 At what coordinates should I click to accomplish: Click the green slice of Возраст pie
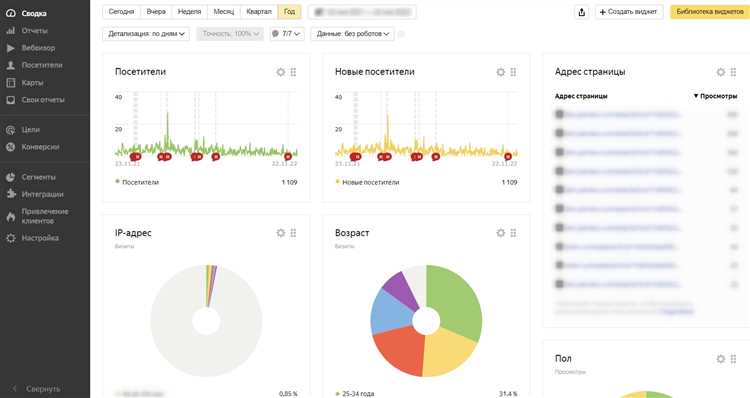tap(454, 297)
